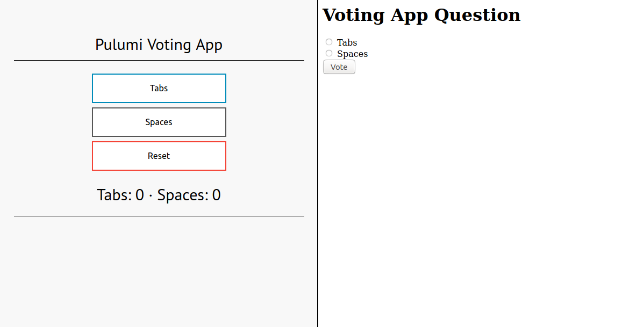644x327 pixels.
Task: Reset the vote counts with the red Reset button
Action: [x=159, y=156]
